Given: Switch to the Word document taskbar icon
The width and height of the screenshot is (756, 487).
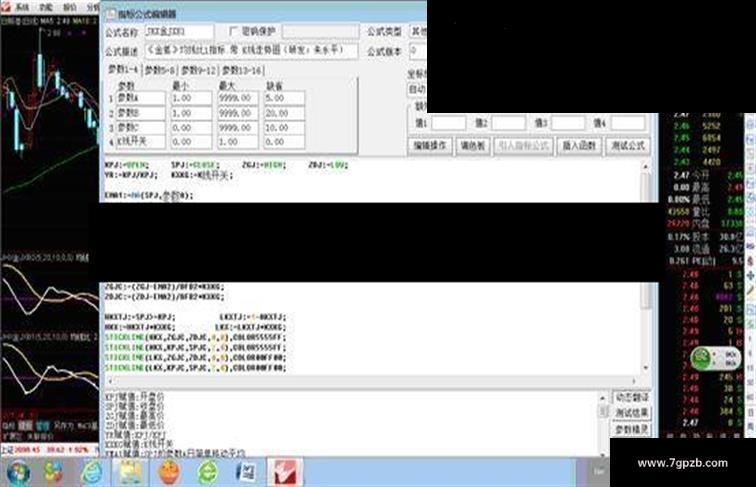Looking at the screenshot, I should [x=246, y=472].
